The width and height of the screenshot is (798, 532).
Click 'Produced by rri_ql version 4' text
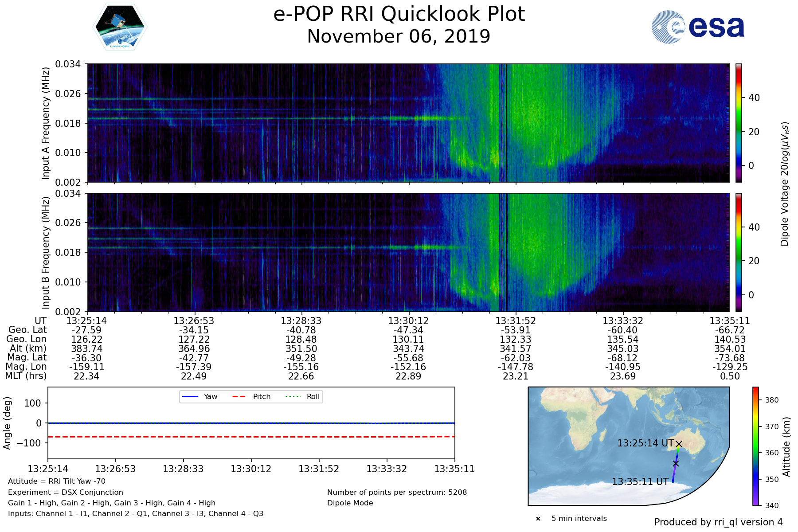tap(718, 522)
